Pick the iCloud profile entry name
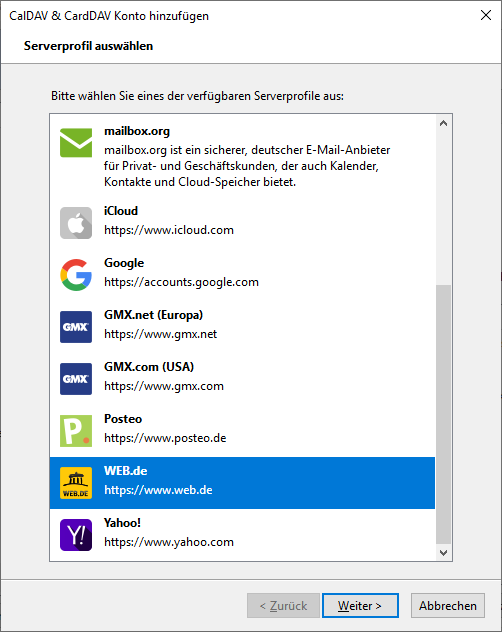Image resolution: width=502 pixels, height=632 pixels. click(x=121, y=211)
